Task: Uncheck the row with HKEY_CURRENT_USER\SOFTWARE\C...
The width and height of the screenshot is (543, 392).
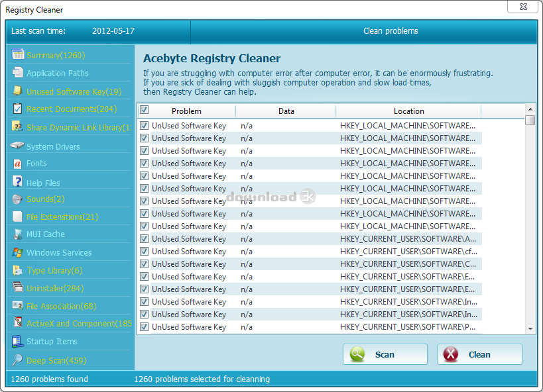Action: pos(144,264)
